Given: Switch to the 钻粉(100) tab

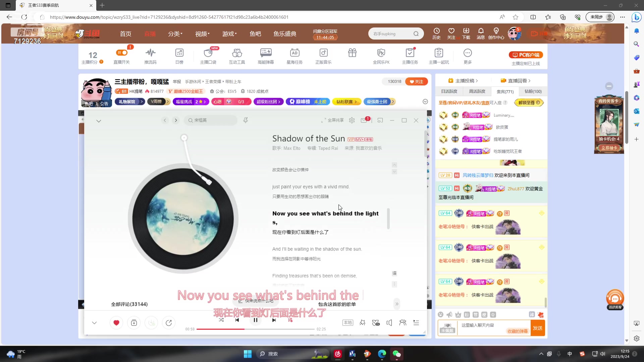Looking at the screenshot, I should [x=533, y=92].
